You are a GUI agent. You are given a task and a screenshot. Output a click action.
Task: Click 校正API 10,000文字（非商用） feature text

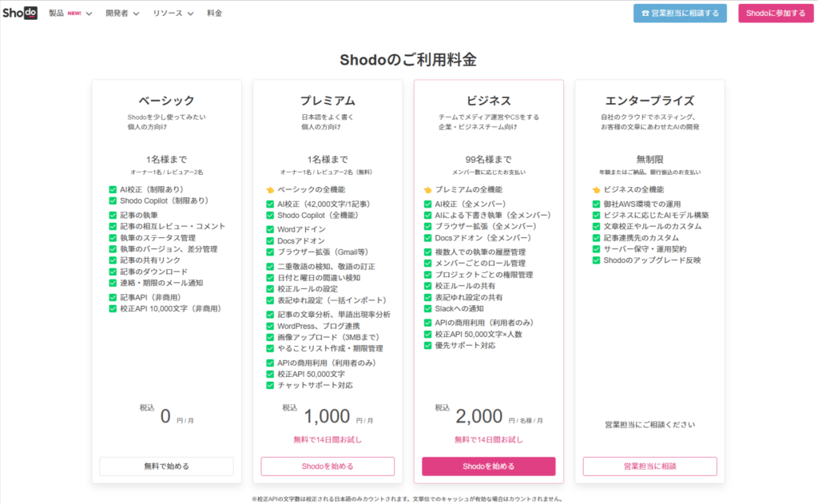171,309
